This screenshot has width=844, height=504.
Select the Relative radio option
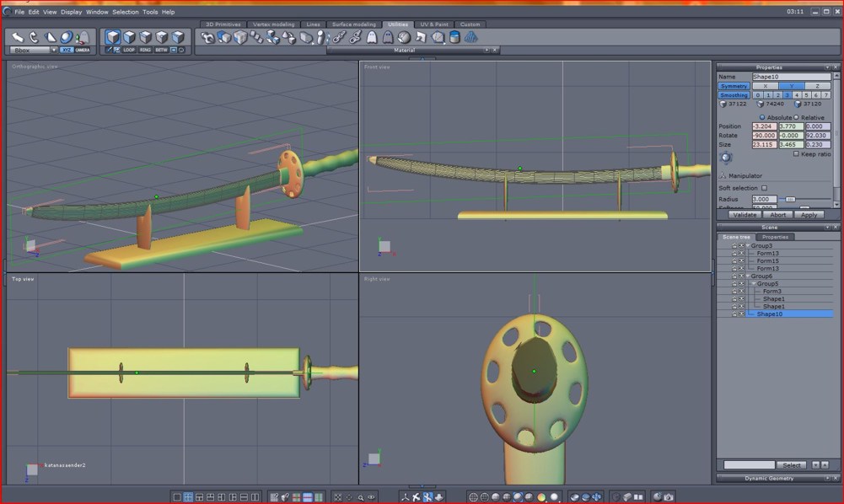point(796,117)
